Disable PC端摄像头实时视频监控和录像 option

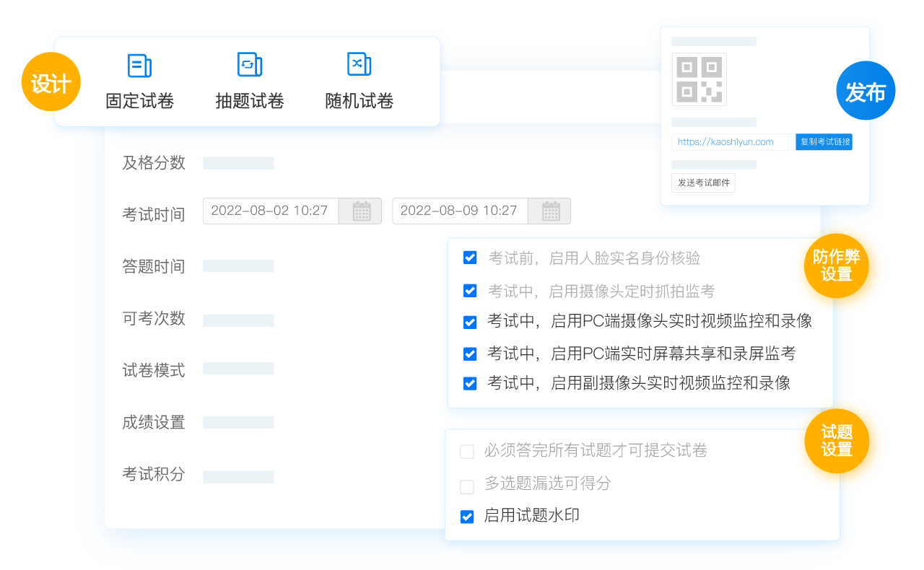click(x=470, y=322)
